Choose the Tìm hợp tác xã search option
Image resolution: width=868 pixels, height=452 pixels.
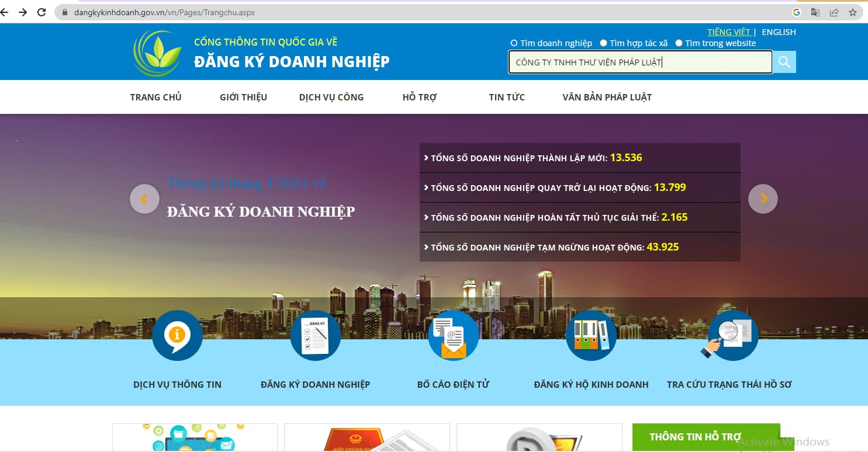coord(603,43)
